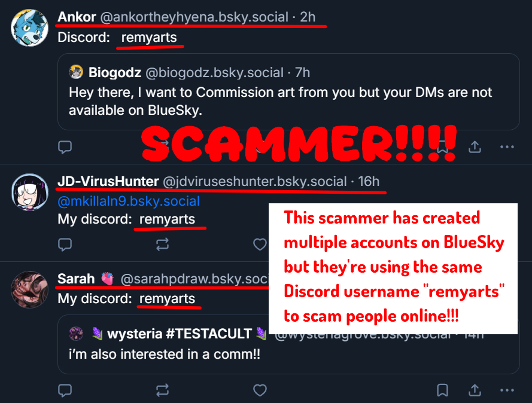Share Sarah's post
This screenshot has width=532, height=403.
[475, 390]
